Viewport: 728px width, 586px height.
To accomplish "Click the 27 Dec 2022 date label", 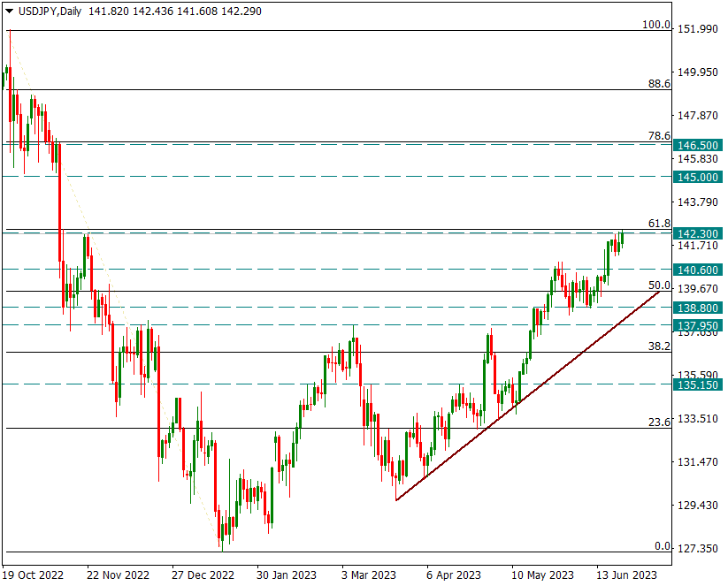I will (x=203, y=575).
